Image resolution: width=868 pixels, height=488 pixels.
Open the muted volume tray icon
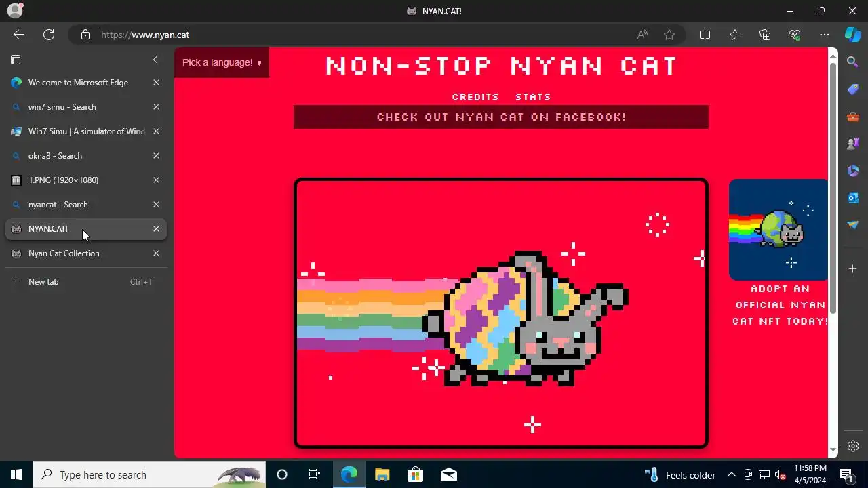780,474
